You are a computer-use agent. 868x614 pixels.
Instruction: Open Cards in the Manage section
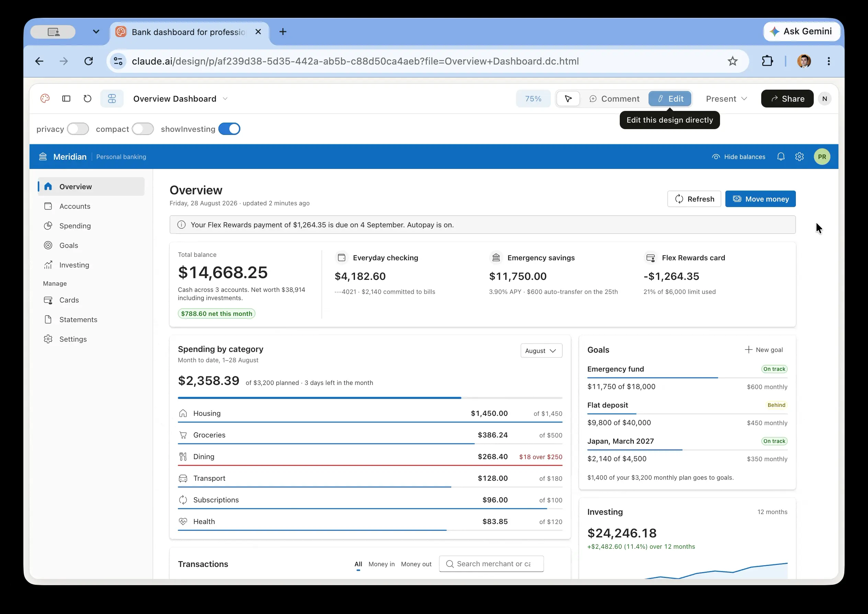[91, 300]
